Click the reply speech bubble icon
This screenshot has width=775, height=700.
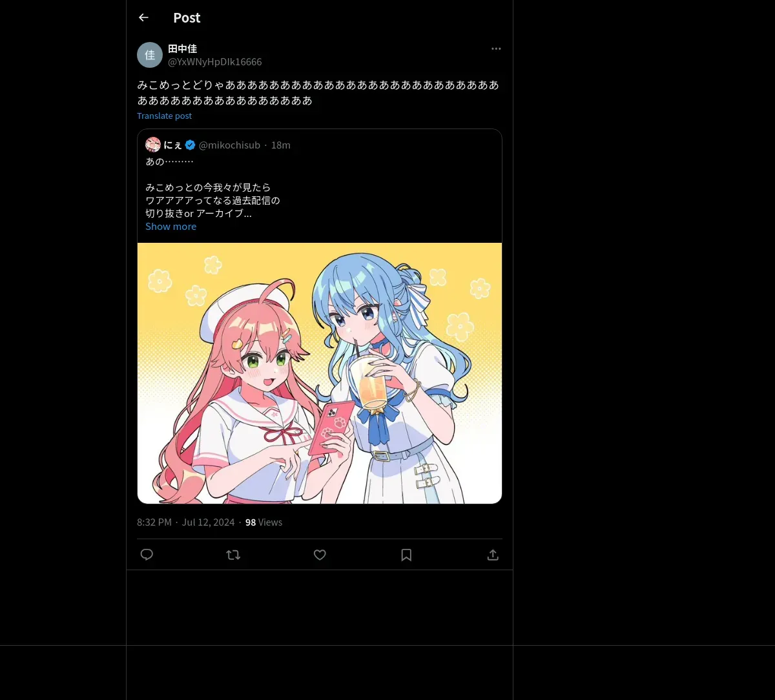click(147, 555)
